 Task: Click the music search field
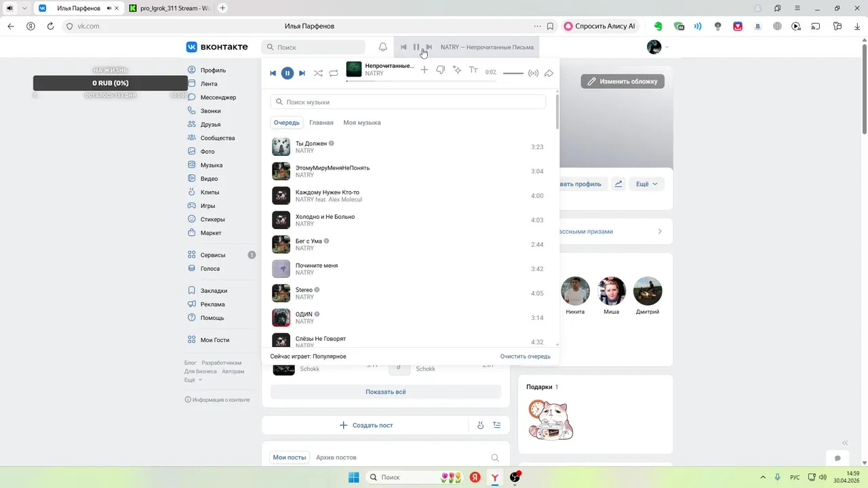408,102
